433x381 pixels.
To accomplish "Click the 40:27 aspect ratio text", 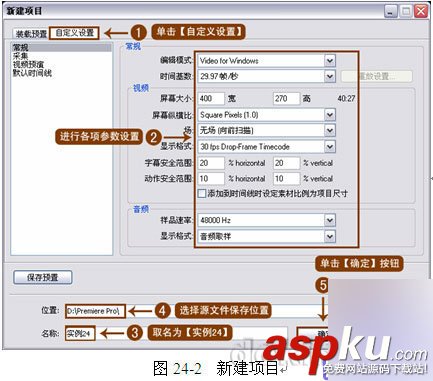I will pyautogui.click(x=346, y=99).
